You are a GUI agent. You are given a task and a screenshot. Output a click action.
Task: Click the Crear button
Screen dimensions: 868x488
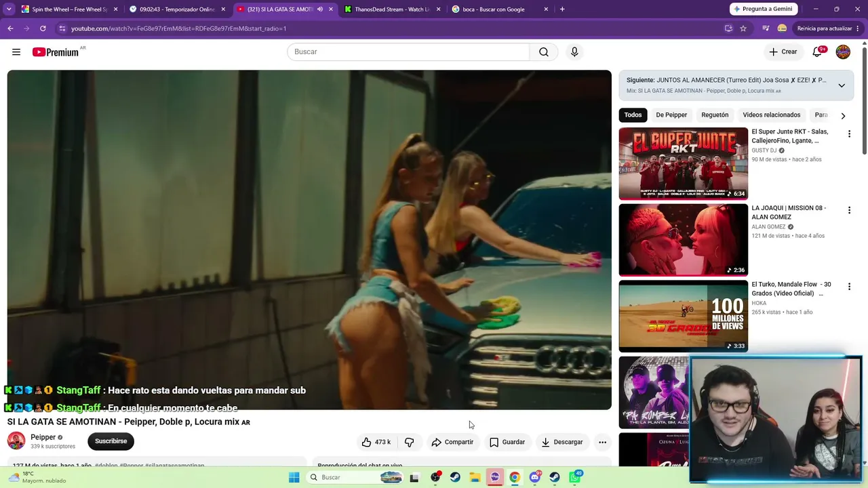coord(783,52)
